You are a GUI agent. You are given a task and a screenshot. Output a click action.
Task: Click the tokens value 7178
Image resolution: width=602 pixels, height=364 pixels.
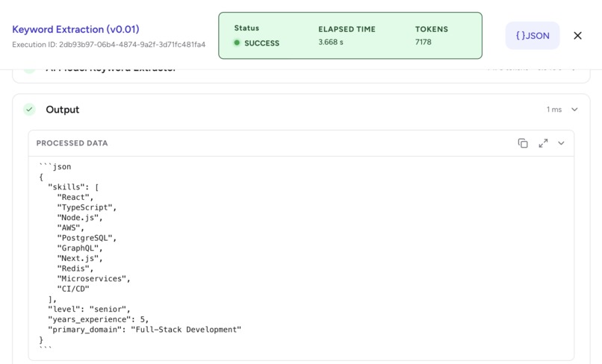click(x=423, y=43)
